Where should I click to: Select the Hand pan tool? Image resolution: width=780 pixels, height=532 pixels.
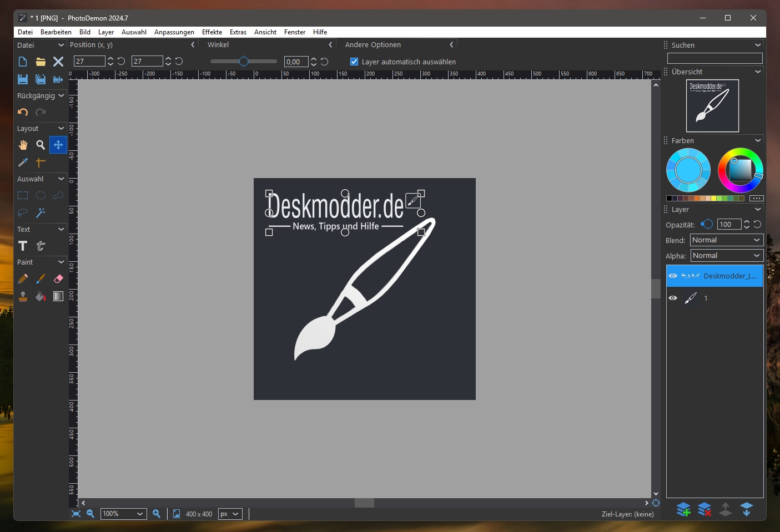tap(23, 145)
